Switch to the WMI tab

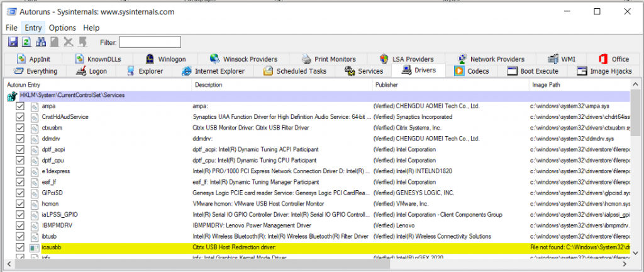point(562,59)
